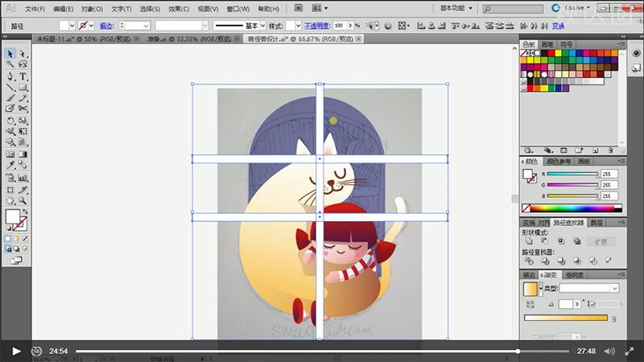The image size is (644, 362).
Task: Switch to the 准备.ai document tab
Action: pos(189,39)
